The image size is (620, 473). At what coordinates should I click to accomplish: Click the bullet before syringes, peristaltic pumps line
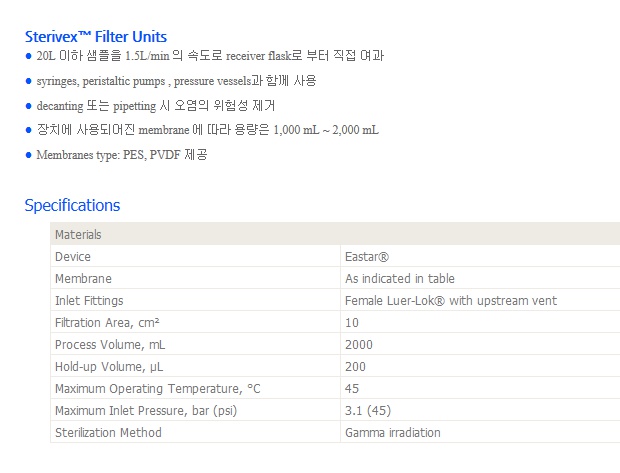28,81
